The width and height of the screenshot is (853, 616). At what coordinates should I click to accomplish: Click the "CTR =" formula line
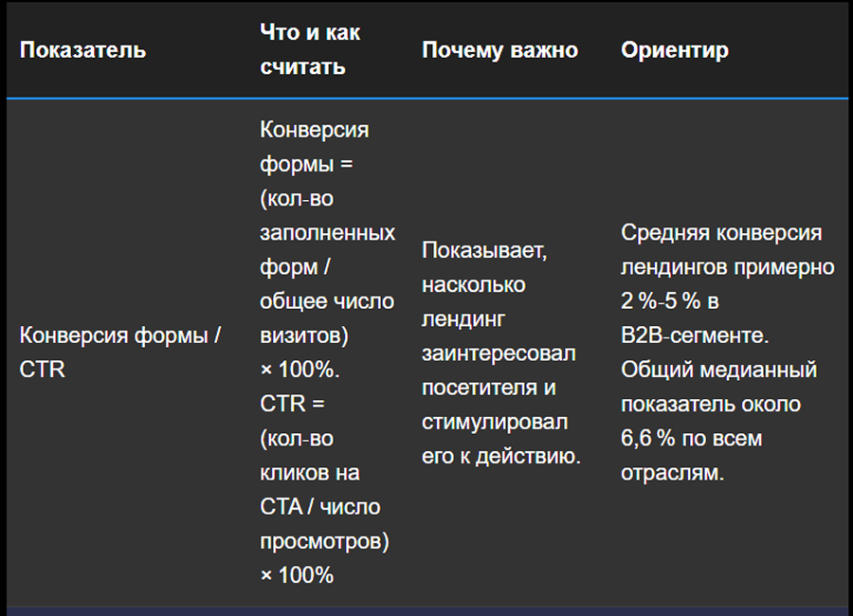click(x=292, y=404)
